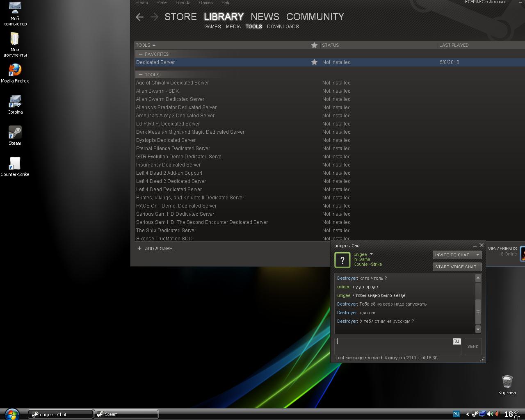Screen dimensions: 525x420
Task: Go to the COMMUNITY section
Action: pos(315,17)
